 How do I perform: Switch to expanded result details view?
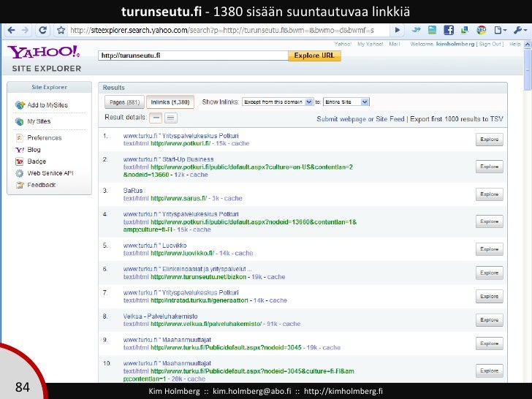click(171, 118)
